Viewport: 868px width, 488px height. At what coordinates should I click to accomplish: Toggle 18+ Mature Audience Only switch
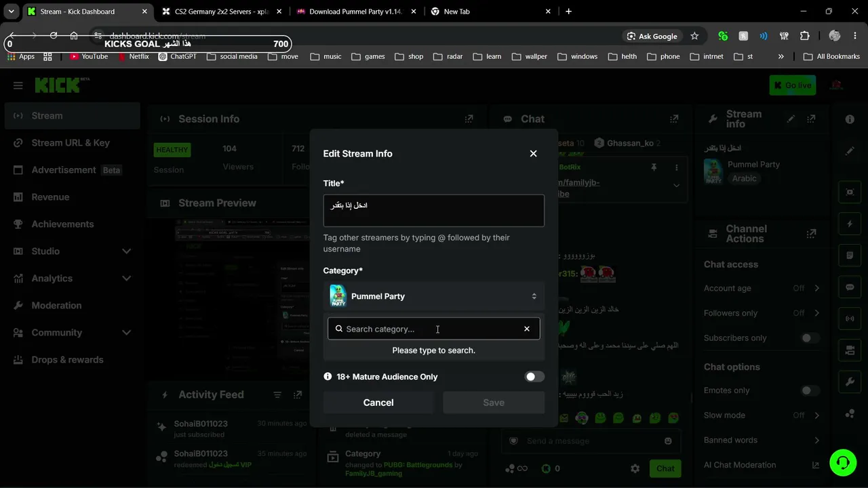point(534,377)
